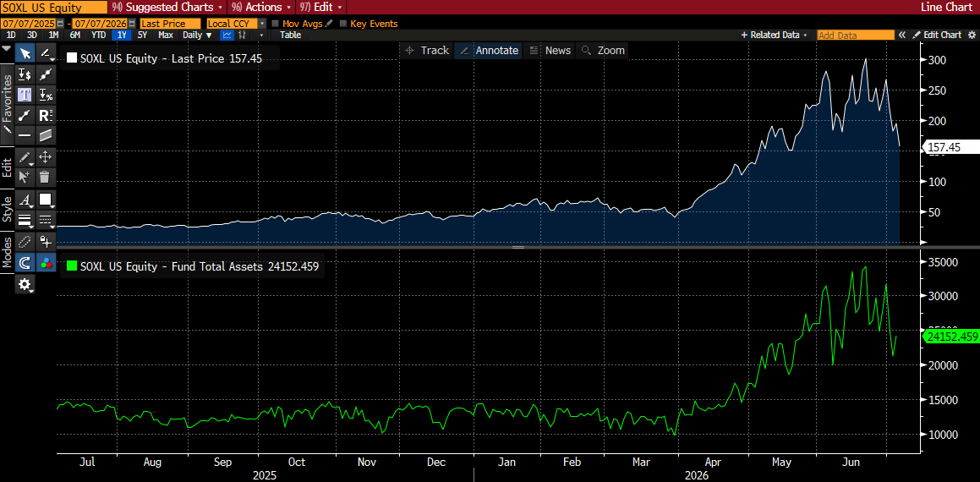Screen dimensions: 980x482
Task: Toggle the RGB color circles mode
Action: pyautogui.click(x=46, y=263)
